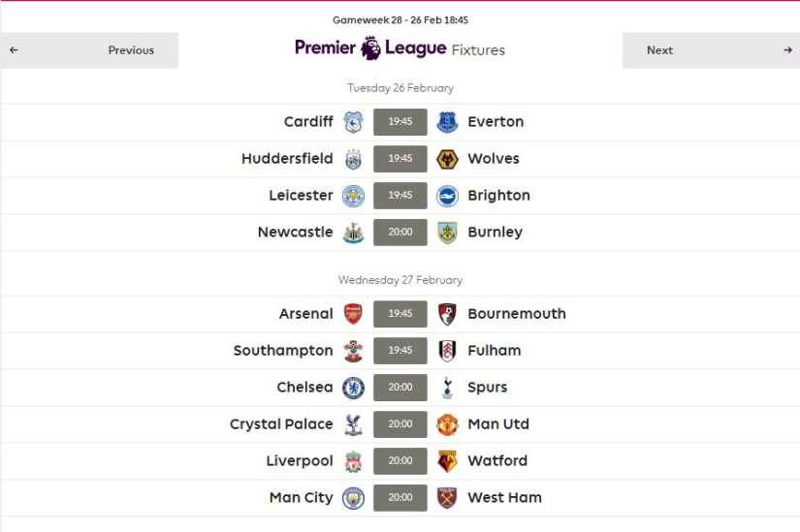Image resolution: width=800 pixels, height=532 pixels.
Task: Click the West Ham crest icon
Action: coord(447,498)
